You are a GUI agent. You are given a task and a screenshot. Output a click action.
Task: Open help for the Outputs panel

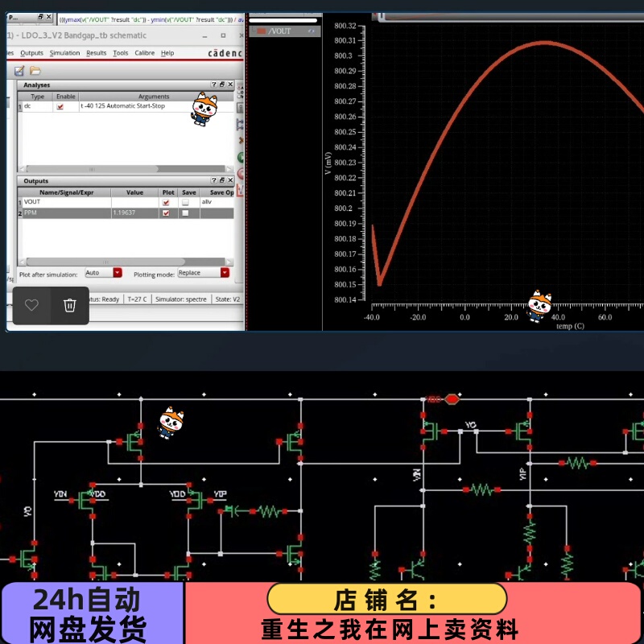[213, 180]
